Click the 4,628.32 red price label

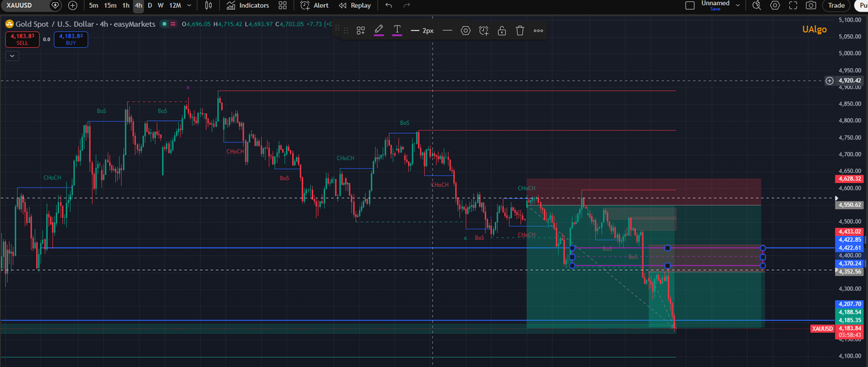pos(849,177)
